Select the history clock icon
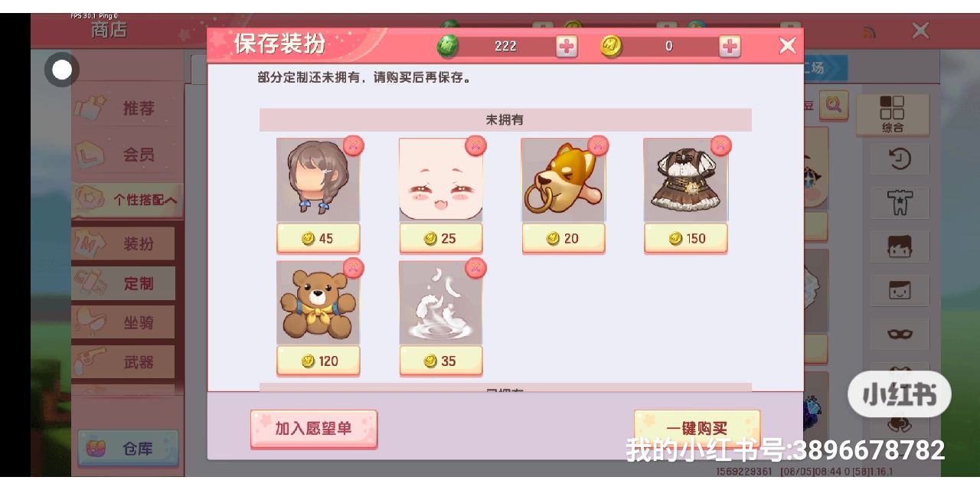Image resolution: width=980 pixels, height=490 pixels. coord(900,159)
